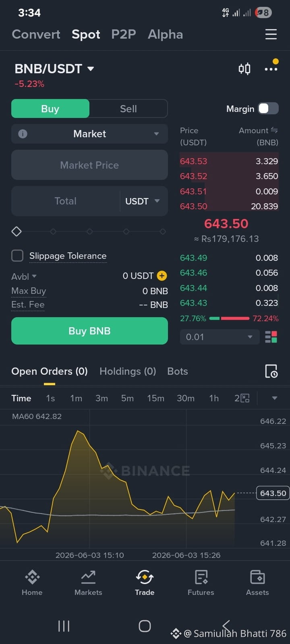Select the 1s chart interval
The image size is (290, 644).
(50, 398)
